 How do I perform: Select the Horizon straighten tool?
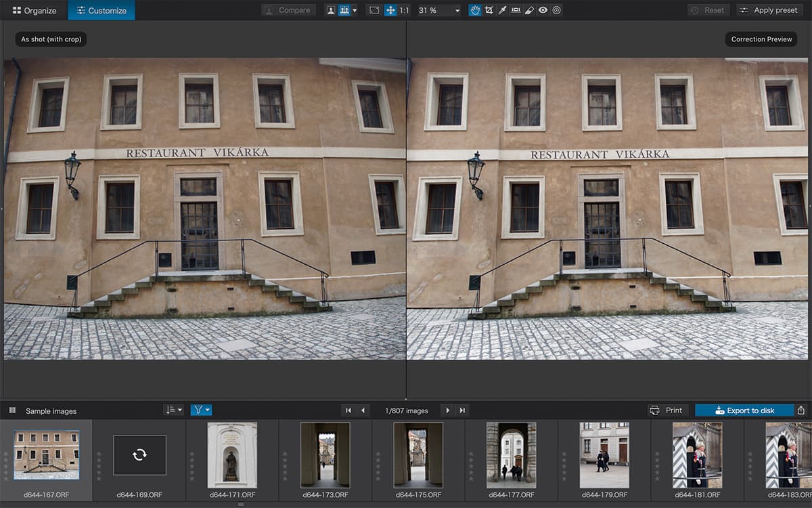tap(516, 10)
